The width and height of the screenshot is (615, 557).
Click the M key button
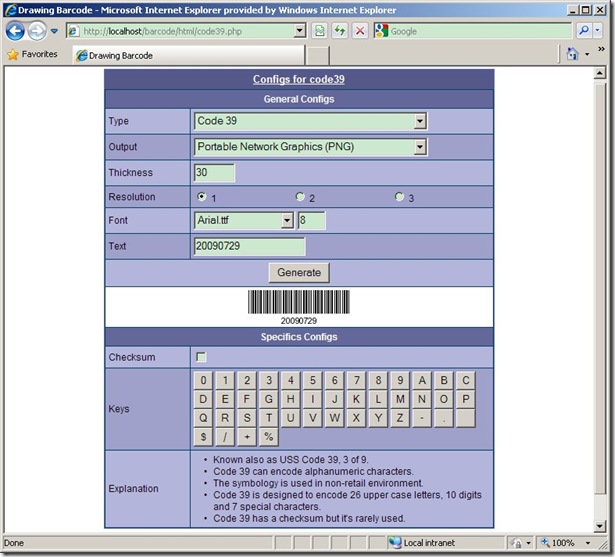coord(400,399)
